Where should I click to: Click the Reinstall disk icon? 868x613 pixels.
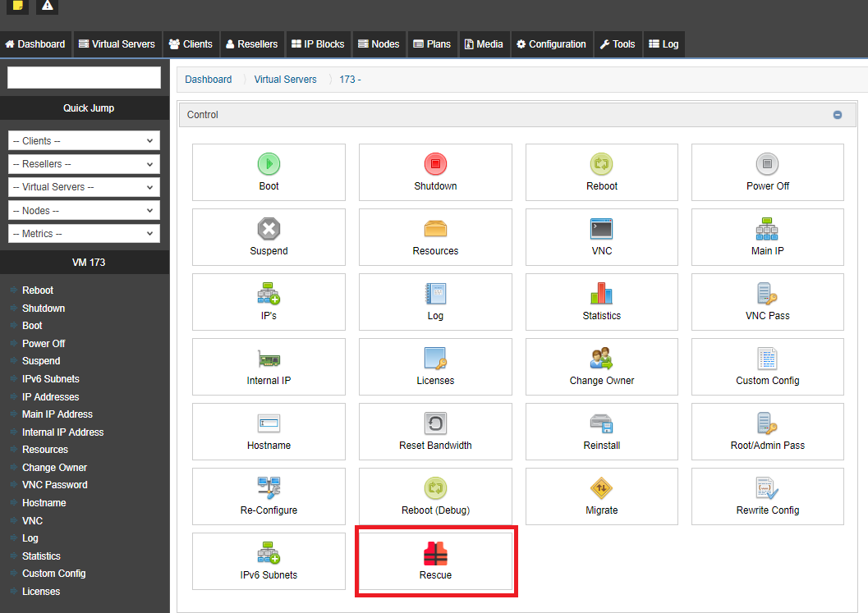601,423
